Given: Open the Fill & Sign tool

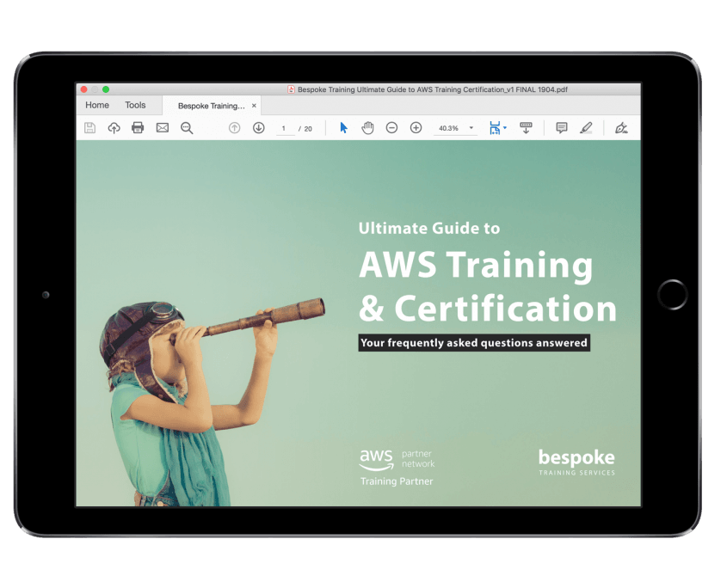Looking at the screenshot, I should click(621, 127).
